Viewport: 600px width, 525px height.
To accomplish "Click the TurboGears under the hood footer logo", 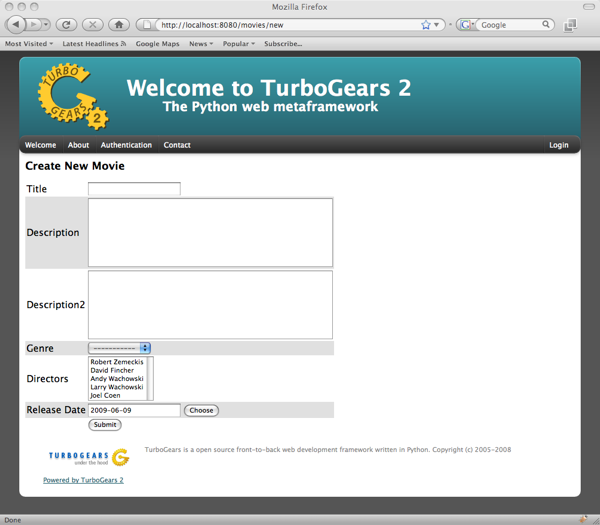I will 89,457.
